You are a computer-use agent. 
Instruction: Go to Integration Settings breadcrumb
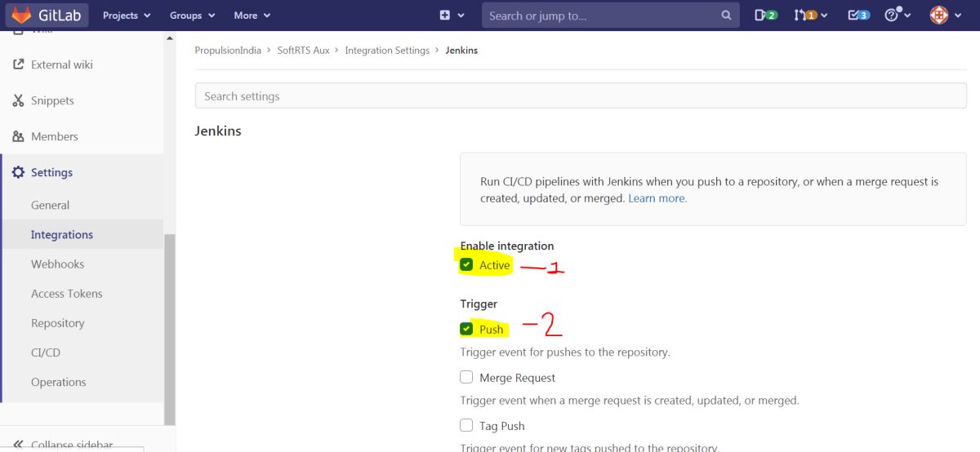click(387, 50)
